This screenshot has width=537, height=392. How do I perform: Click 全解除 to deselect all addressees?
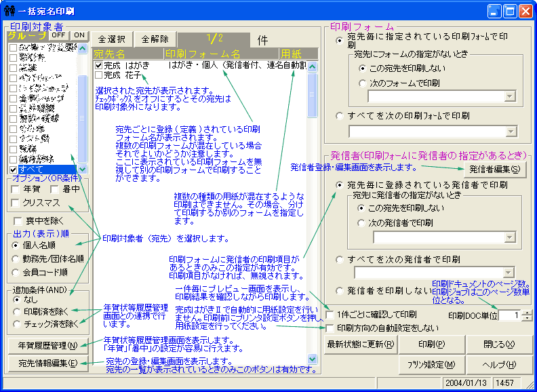155,39
